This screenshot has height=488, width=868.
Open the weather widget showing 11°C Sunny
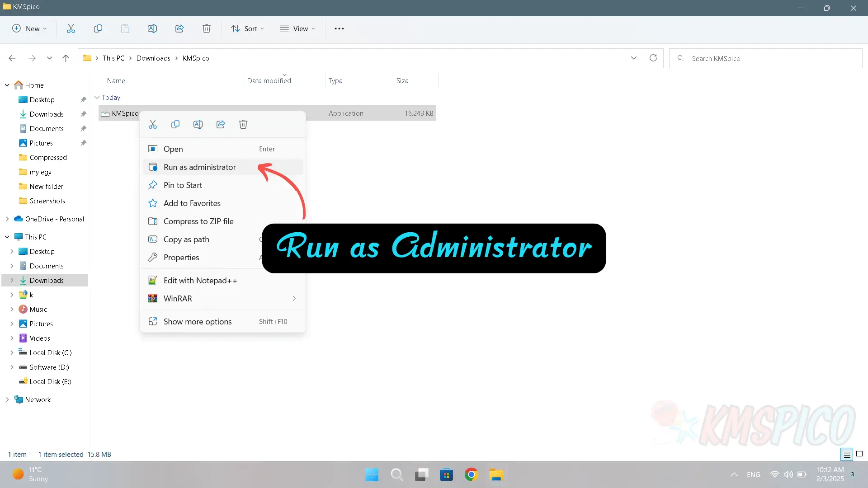(x=30, y=474)
